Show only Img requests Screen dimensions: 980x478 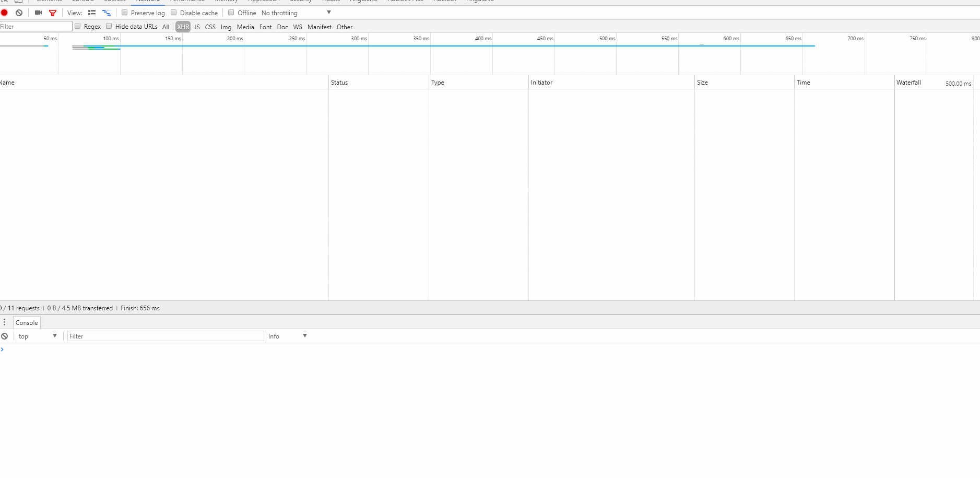pyautogui.click(x=226, y=27)
